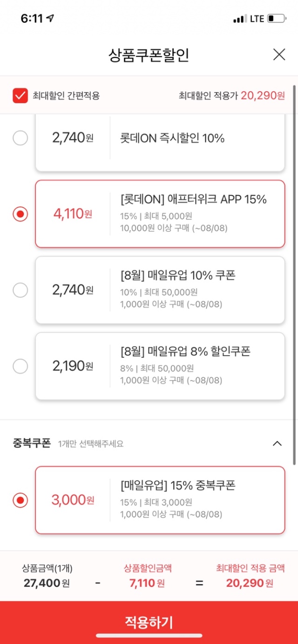Tap the [8월] 매일유업 10% 쿠폰 card
This screenshot has width=298, height=644.
click(x=160, y=290)
